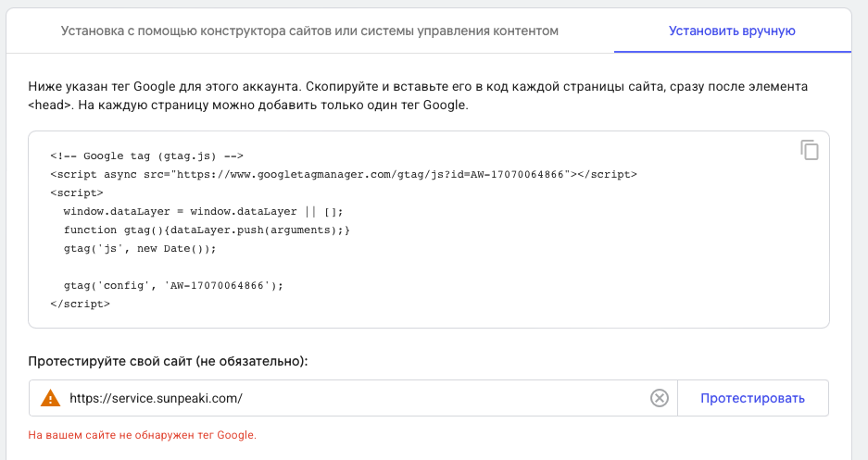Image resolution: width=868 pixels, height=460 pixels.
Task: Click the function gtag() definition line
Action: 207,230
